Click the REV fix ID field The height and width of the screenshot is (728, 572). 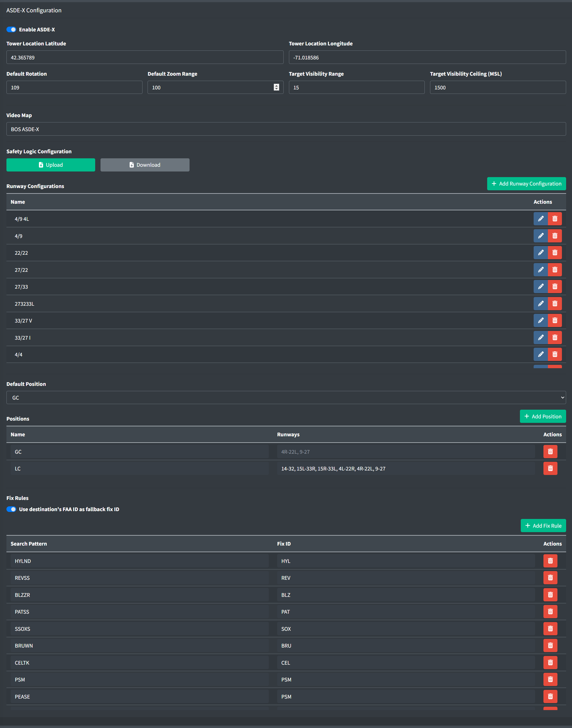406,578
